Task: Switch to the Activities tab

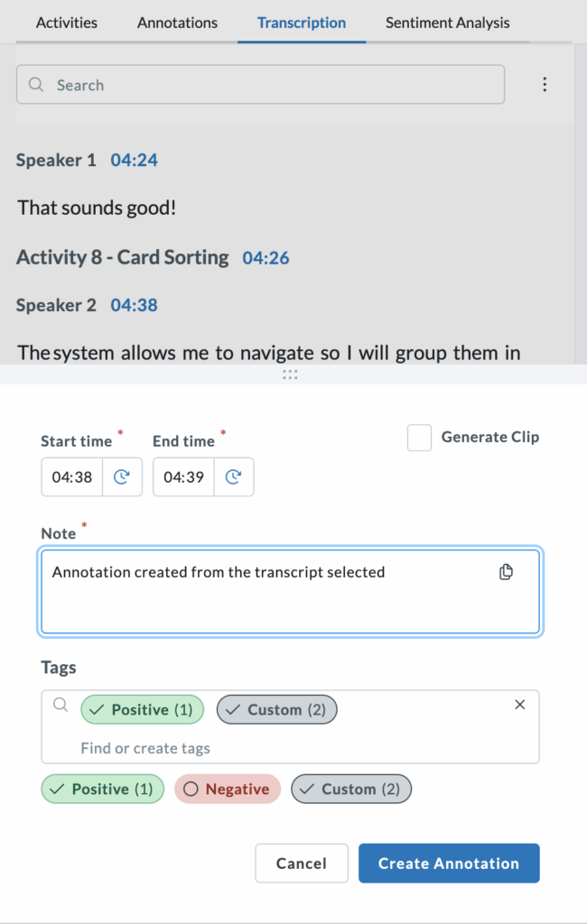Action: point(66,23)
